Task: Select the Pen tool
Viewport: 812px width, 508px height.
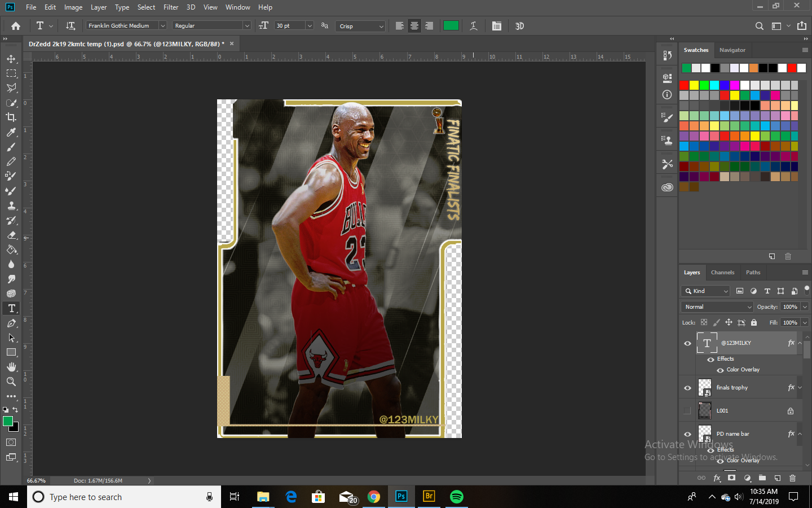Action: point(11,323)
